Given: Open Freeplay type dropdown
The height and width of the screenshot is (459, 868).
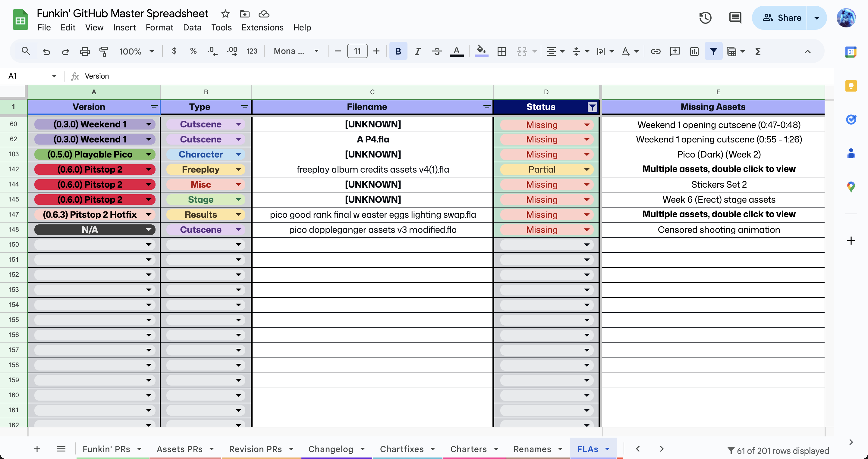Looking at the screenshot, I should pos(239,169).
